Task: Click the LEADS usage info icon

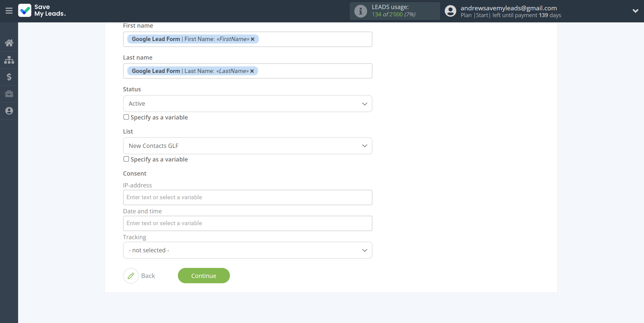Action: (360, 11)
